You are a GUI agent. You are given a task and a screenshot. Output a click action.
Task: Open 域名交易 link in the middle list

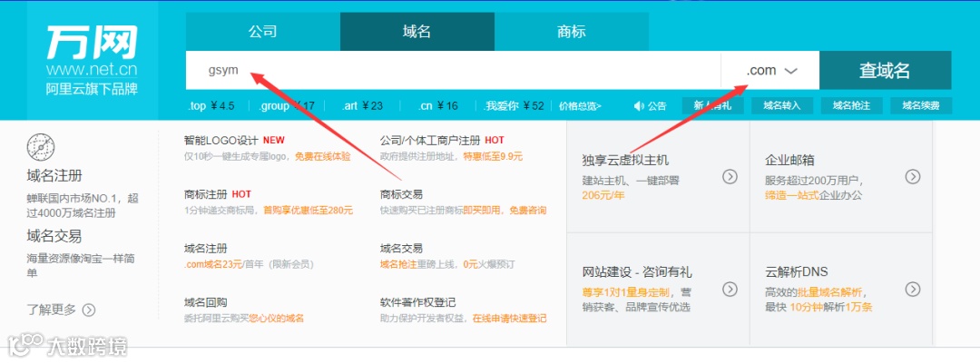tap(401, 249)
